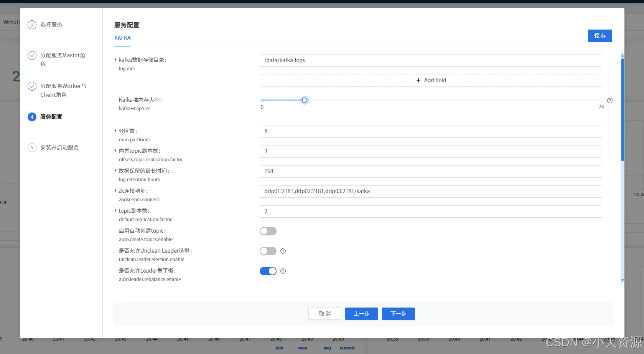The height and width of the screenshot is (354, 644).
Task: Click the plus icon in Add field
Action: point(418,80)
